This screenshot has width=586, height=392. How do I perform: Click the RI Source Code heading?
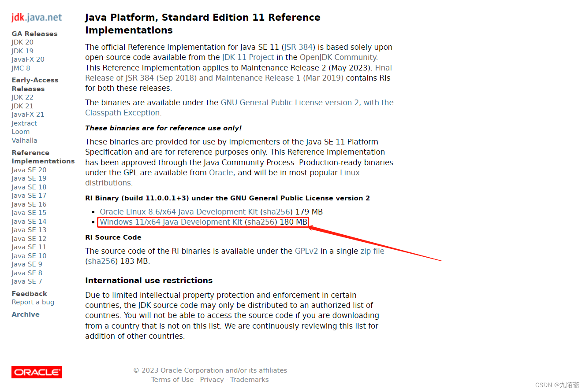[x=113, y=237]
